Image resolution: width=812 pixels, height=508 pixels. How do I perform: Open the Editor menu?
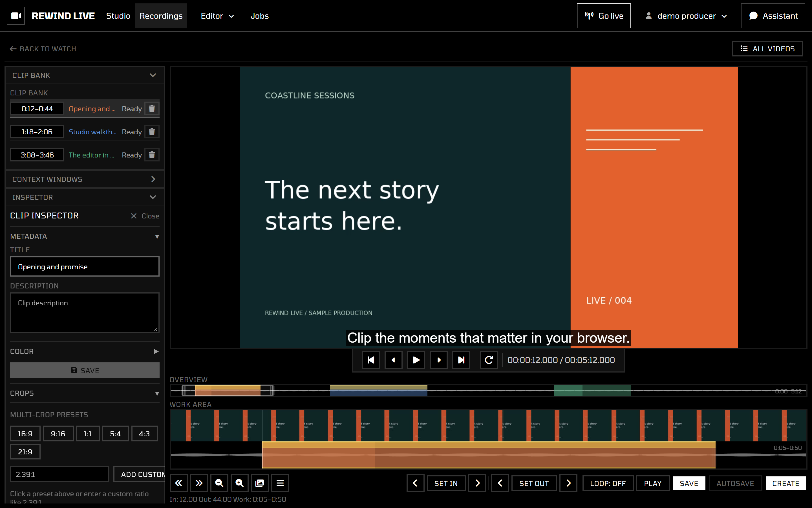coord(217,16)
